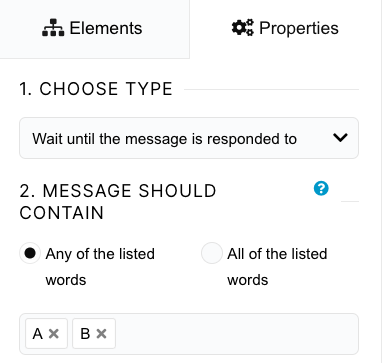Viewport: 382px width, 363px height.
Task: Open the 'Wait until the message is responded to' dropdown
Action: pos(189,138)
